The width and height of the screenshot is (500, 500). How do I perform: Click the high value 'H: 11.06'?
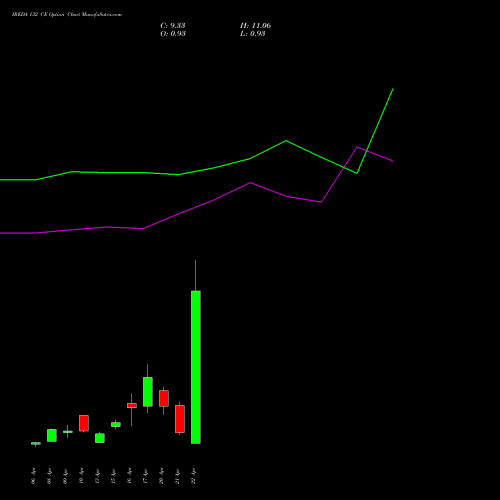[255, 26]
